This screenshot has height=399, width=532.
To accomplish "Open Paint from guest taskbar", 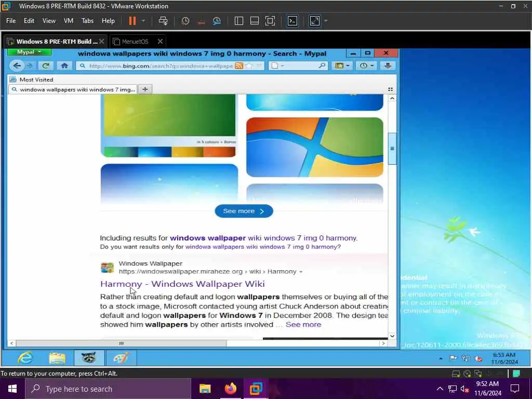I will click(x=121, y=358).
